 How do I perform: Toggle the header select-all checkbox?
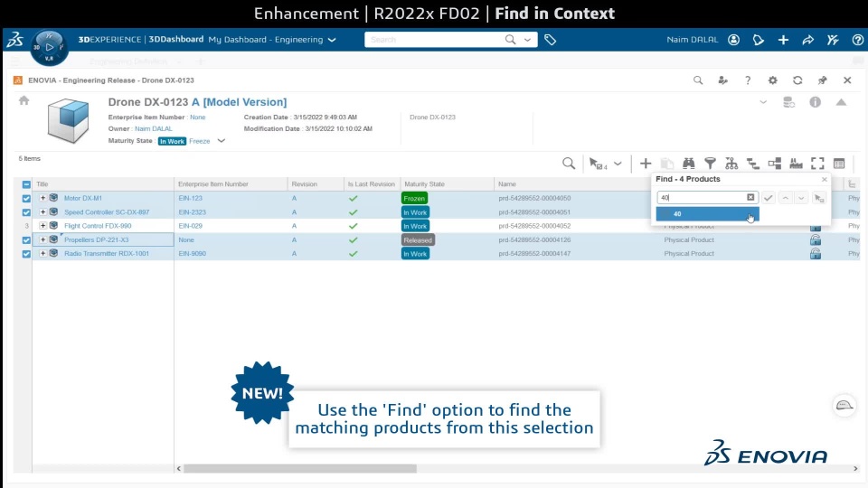pyautogui.click(x=26, y=184)
